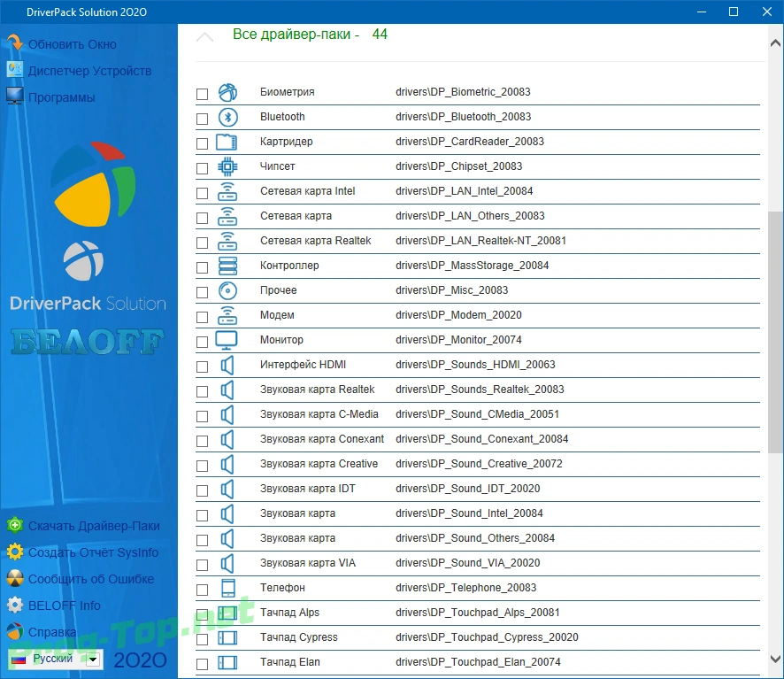Screen dimensions: 784x679
Task: Click the Прочее disc icon
Action: click(x=227, y=290)
